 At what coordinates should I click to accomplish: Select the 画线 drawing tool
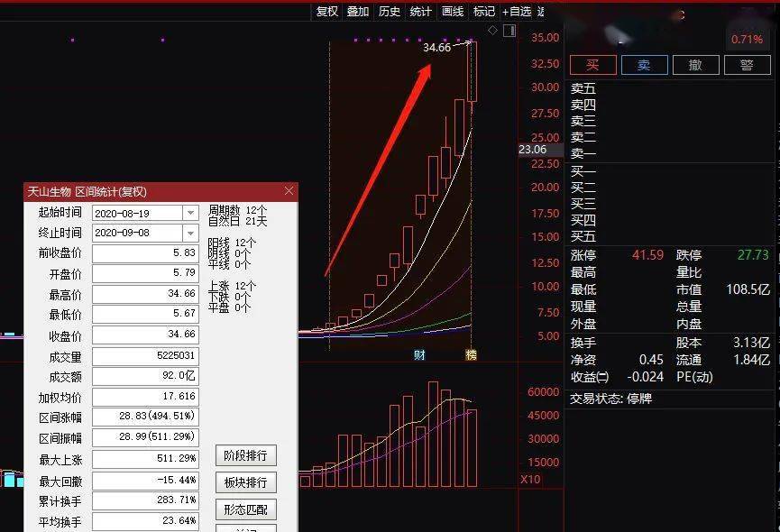(452, 11)
